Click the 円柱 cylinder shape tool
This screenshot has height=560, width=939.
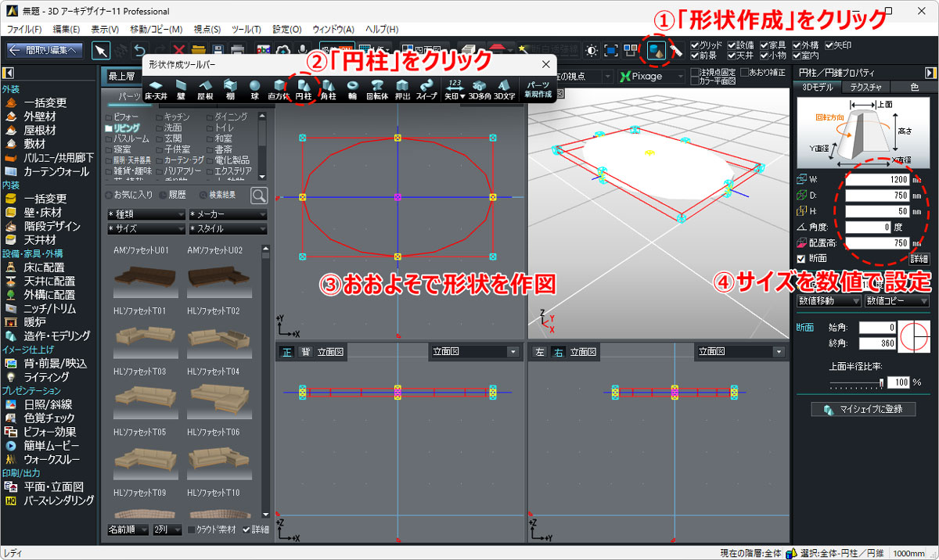click(x=302, y=88)
